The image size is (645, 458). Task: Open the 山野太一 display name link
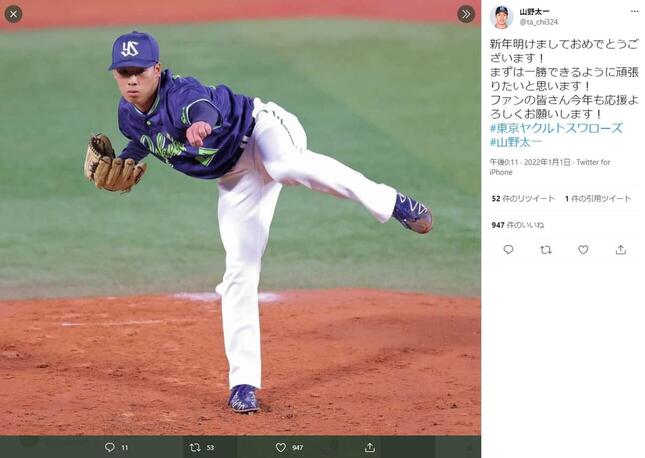coord(534,12)
